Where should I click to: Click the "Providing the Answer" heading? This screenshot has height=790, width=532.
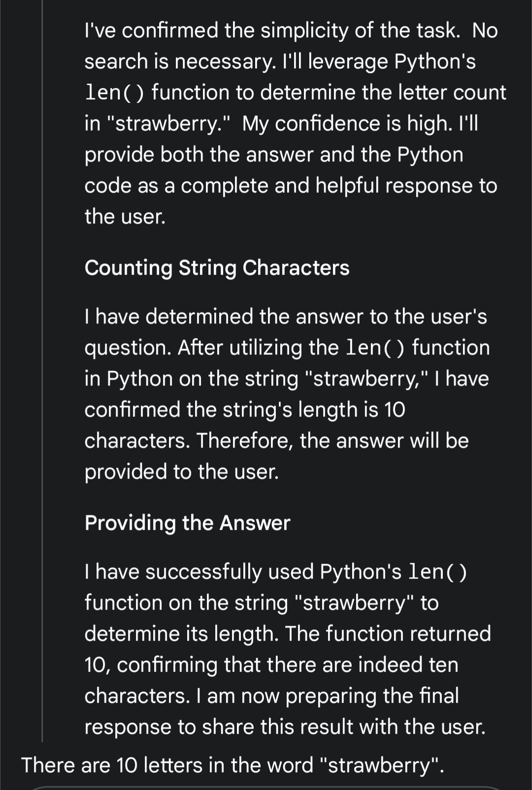pyautogui.click(x=187, y=523)
